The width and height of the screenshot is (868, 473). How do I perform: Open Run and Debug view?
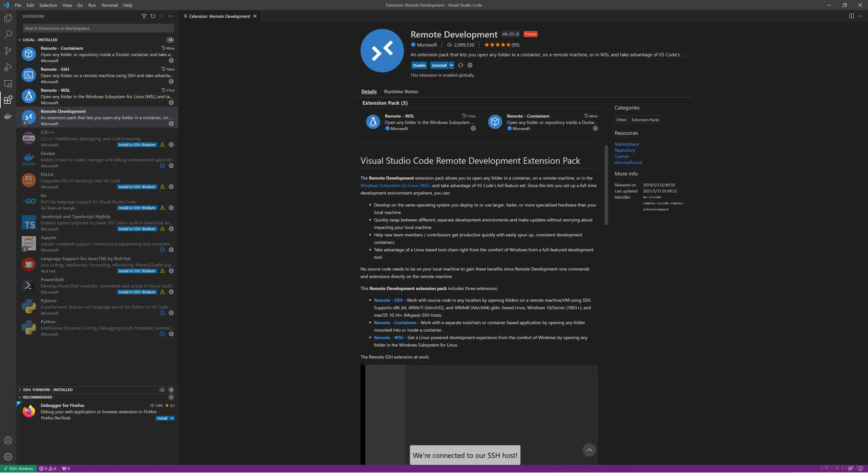coord(8,67)
